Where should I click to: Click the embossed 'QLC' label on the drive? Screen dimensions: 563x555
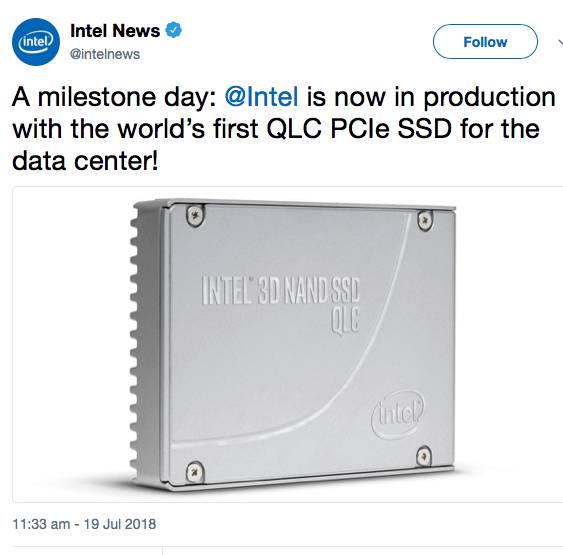tap(345, 321)
